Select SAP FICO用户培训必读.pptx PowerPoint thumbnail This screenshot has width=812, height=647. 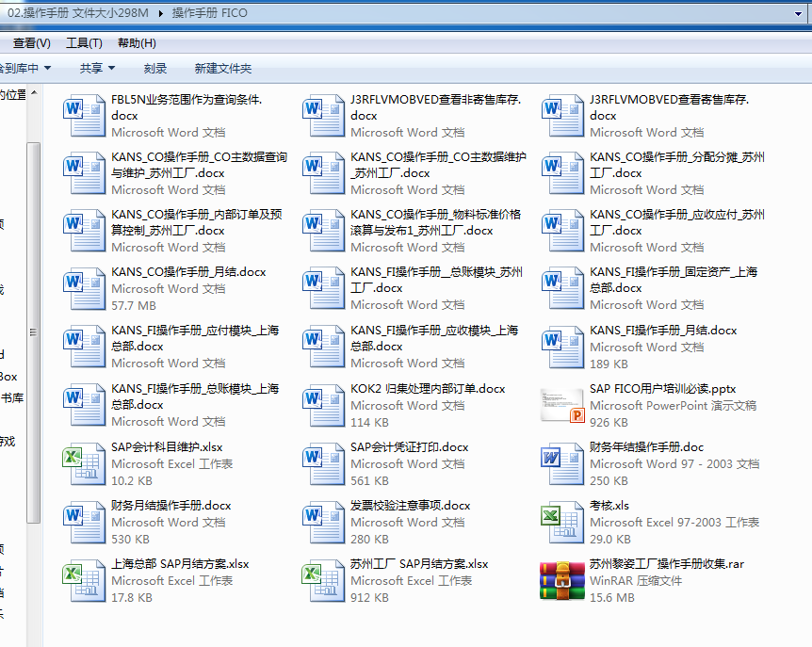click(562, 405)
